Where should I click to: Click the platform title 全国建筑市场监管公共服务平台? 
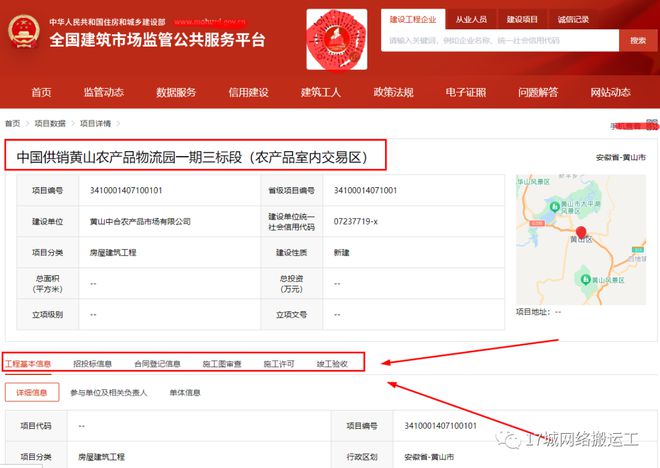point(157,40)
